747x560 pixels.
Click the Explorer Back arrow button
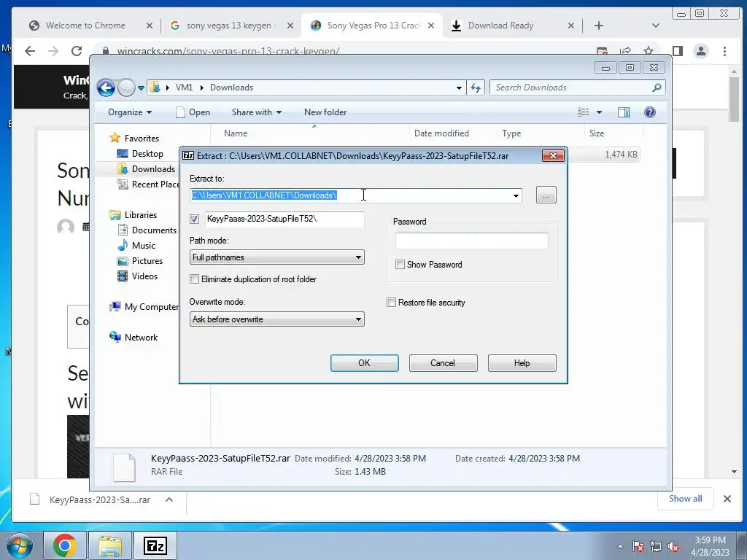pos(106,87)
